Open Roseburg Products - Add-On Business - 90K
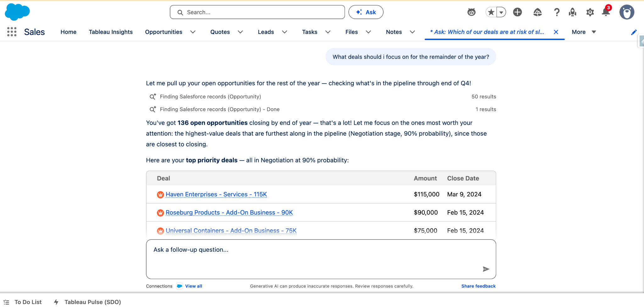This screenshot has height=307, width=644. click(x=229, y=213)
